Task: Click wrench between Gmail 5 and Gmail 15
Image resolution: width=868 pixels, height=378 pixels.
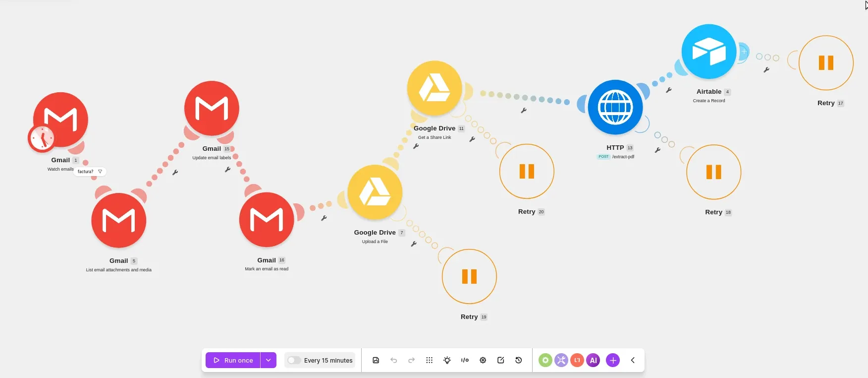Action: [x=175, y=173]
